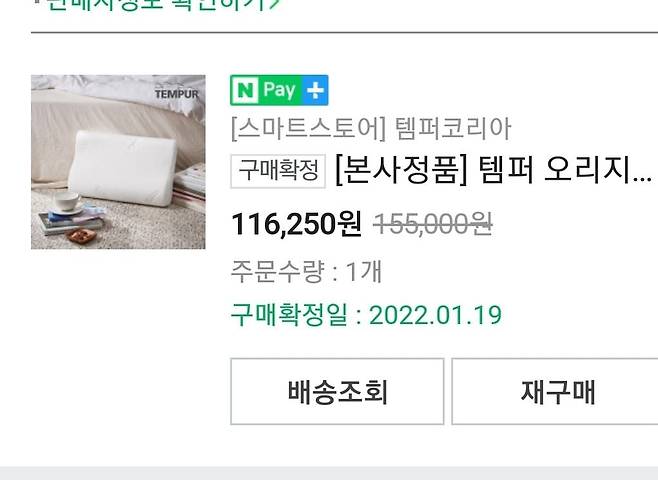658x480 pixels.
Task: Click the 주문수량 : 1개 text
Action: (306, 271)
